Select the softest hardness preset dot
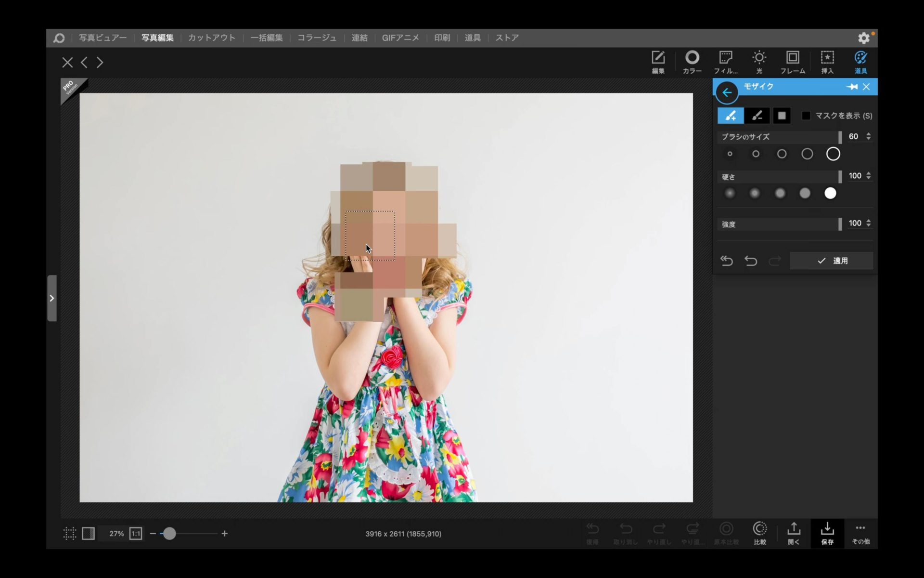The width and height of the screenshot is (924, 578). click(730, 193)
